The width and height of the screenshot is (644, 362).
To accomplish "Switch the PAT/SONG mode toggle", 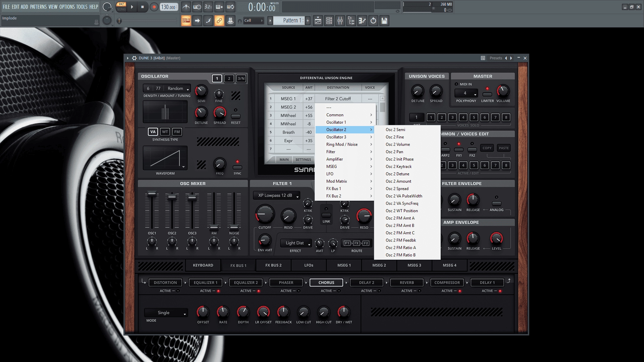I will coord(121,7).
